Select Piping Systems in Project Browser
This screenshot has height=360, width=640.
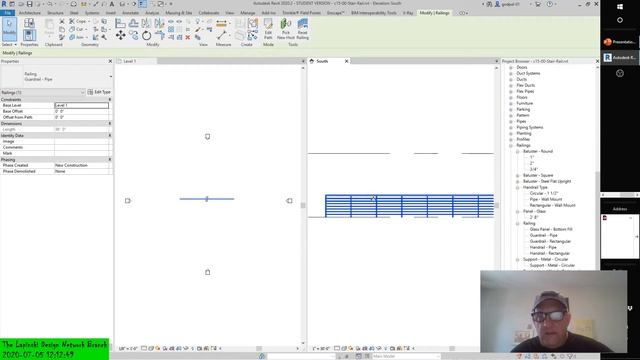click(x=529, y=127)
